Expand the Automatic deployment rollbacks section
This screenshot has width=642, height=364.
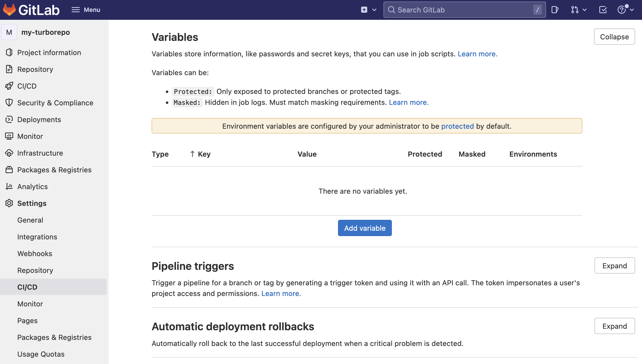pos(615,326)
